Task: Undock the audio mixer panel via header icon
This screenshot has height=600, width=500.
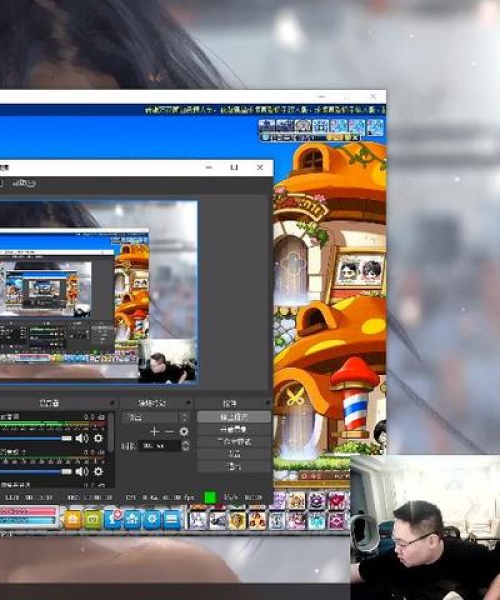Action: pyautogui.click(x=112, y=403)
